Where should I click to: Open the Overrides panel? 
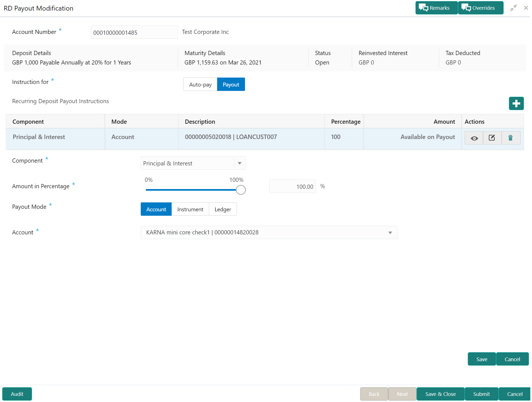(x=481, y=8)
